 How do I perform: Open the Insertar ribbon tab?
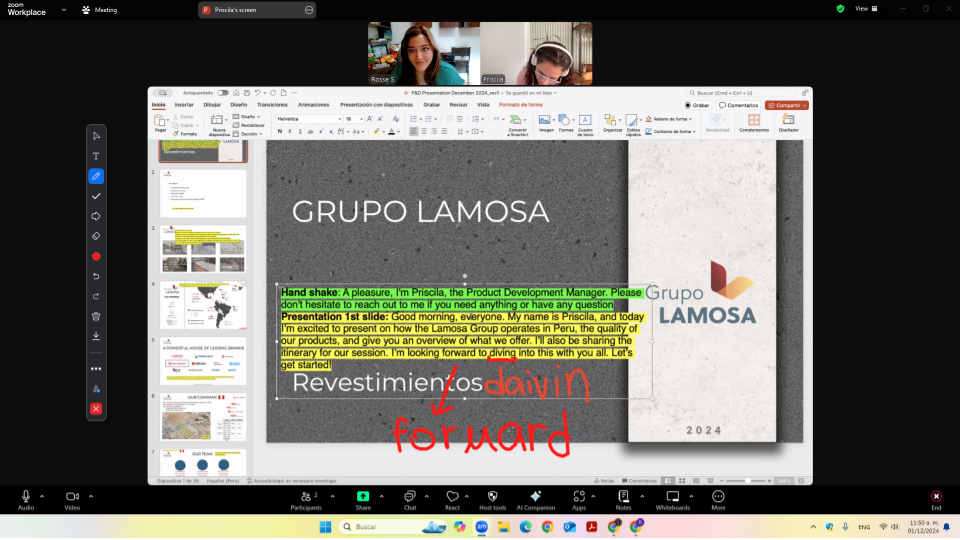184,105
